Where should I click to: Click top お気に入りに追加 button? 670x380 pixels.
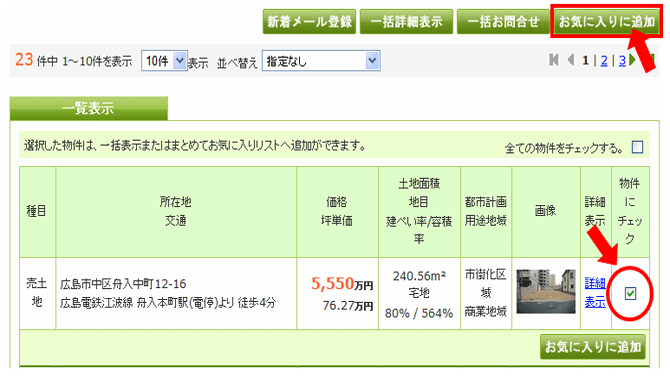[x=606, y=21]
